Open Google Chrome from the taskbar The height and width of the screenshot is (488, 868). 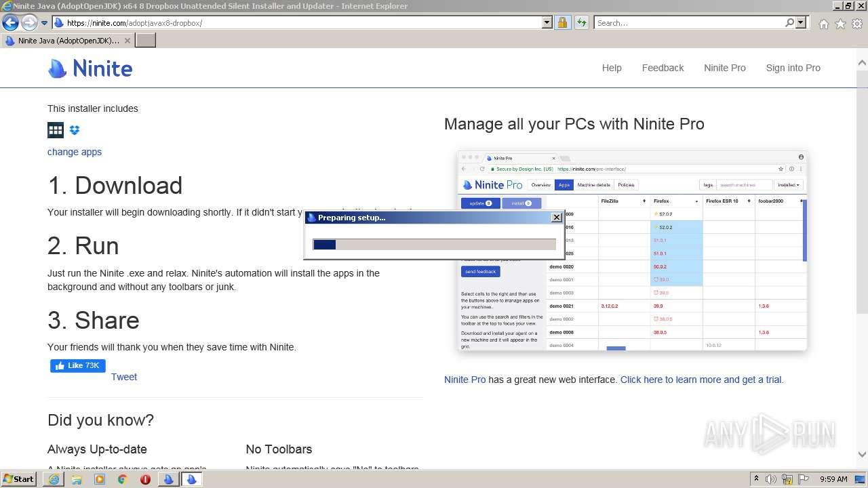click(123, 479)
